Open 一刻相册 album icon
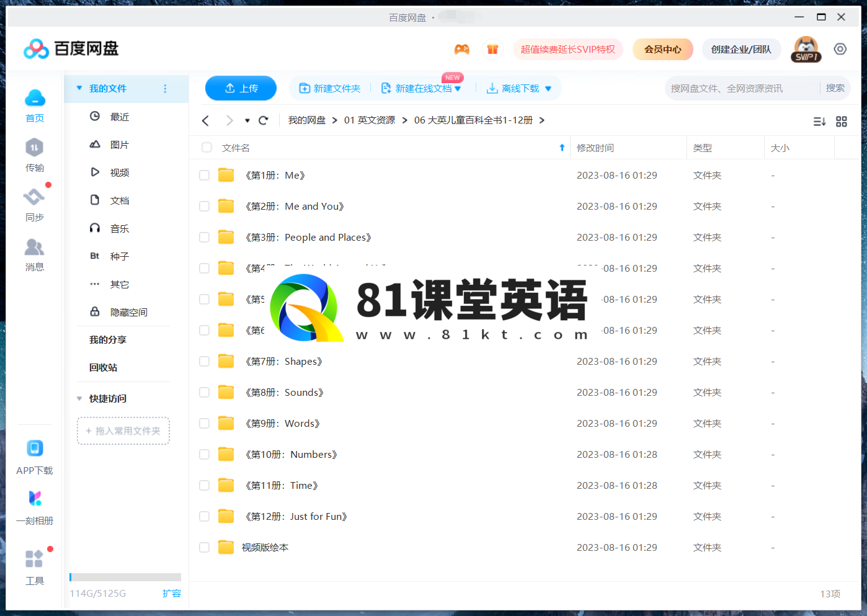The width and height of the screenshot is (867, 616). pyautogui.click(x=35, y=498)
